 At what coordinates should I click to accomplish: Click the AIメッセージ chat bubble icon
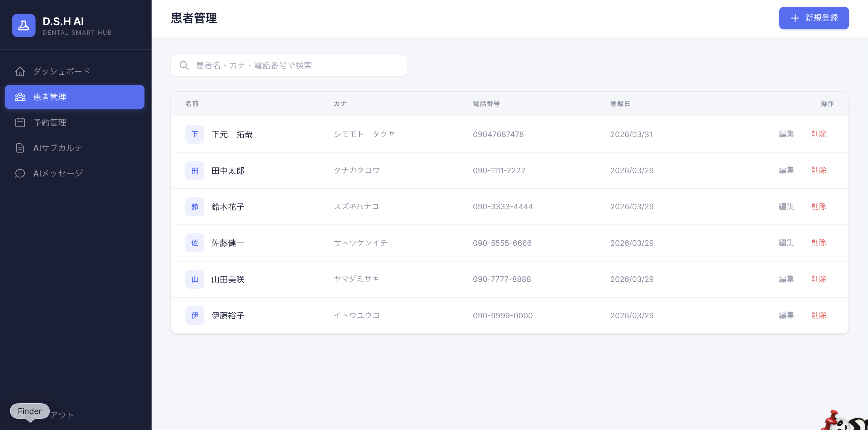tap(20, 173)
